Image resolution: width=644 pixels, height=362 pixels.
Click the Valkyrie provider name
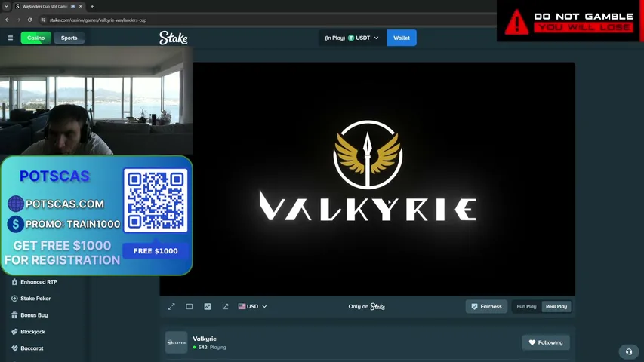click(x=205, y=339)
